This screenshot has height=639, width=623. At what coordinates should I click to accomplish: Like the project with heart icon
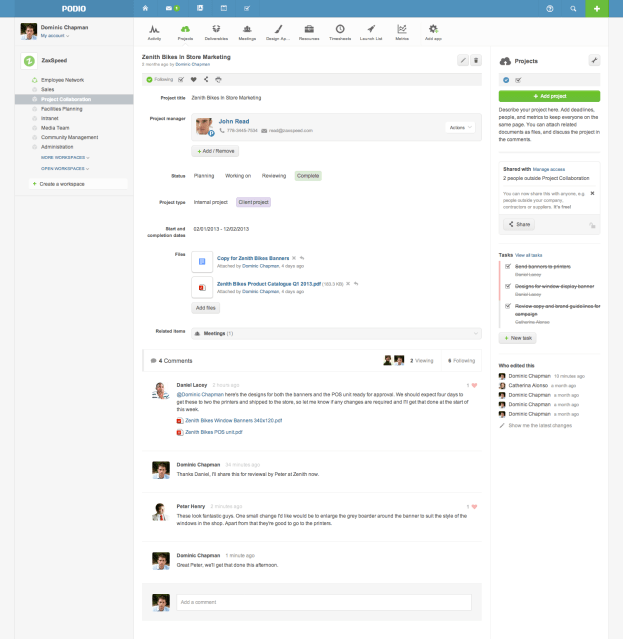tap(194, 79)
